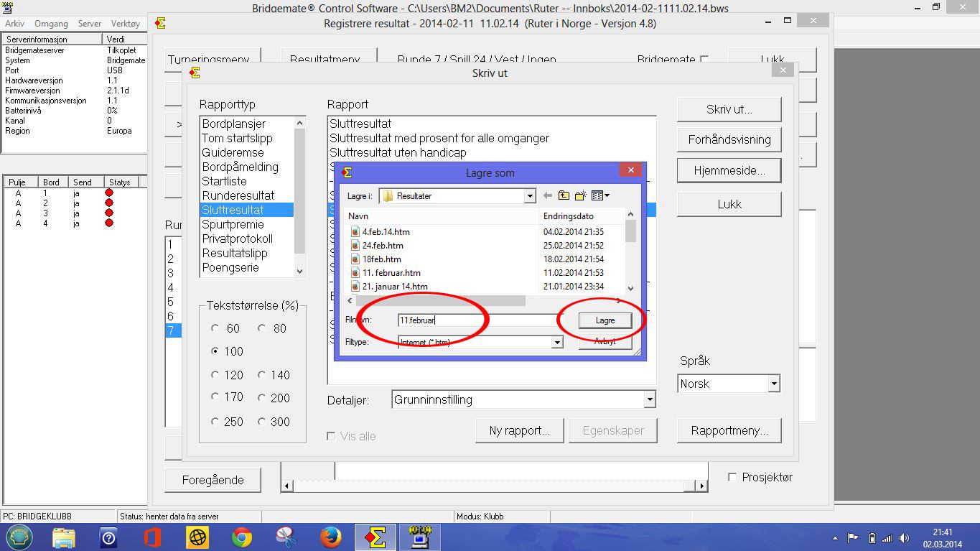This screenshot has width=980, height=551.
Task: Click the Avbryt button
Action: pos(605,342)
